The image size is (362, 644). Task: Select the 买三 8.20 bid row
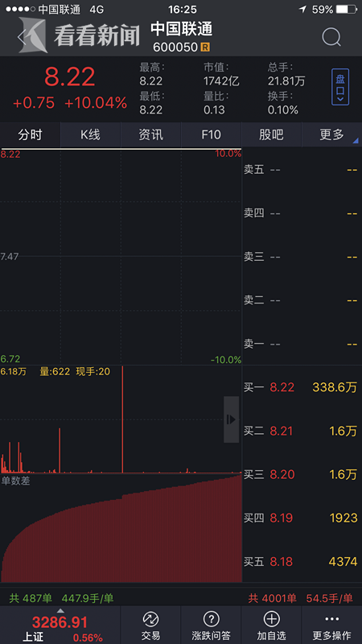(302, 474)
